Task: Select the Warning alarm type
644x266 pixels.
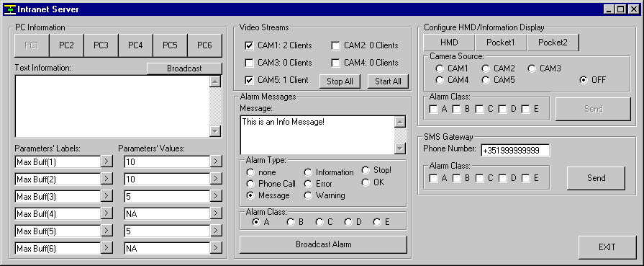Action: 308,195
